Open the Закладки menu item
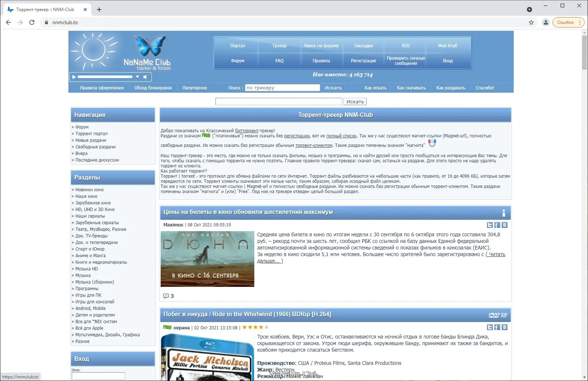588x381 pixels. click(363, 46)
